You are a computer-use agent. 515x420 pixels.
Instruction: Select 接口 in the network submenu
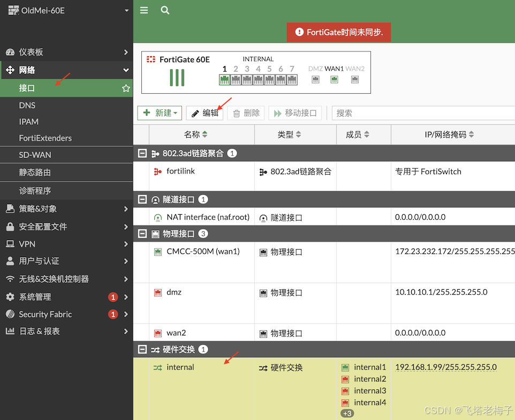pyautogui.click(x=27, y=88)
